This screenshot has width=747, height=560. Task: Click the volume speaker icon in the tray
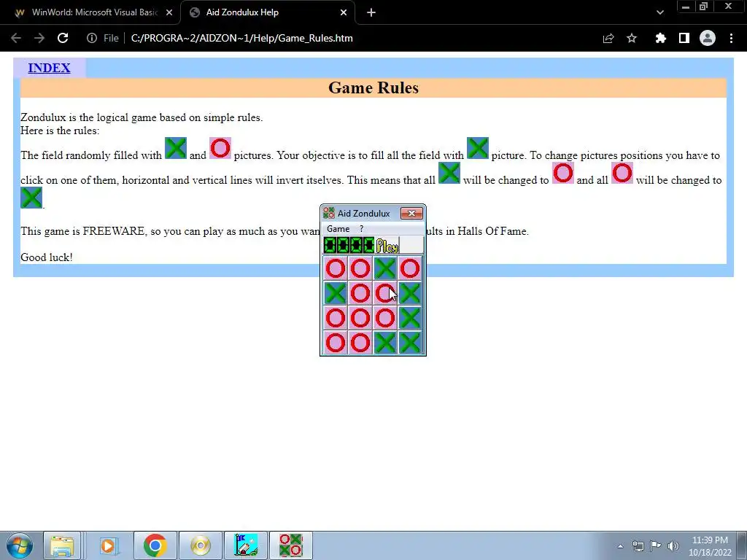(x=673, y=546)
